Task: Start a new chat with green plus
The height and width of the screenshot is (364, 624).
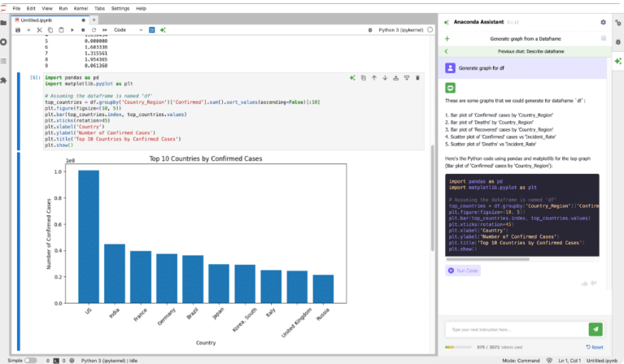Action: [447, 38]
